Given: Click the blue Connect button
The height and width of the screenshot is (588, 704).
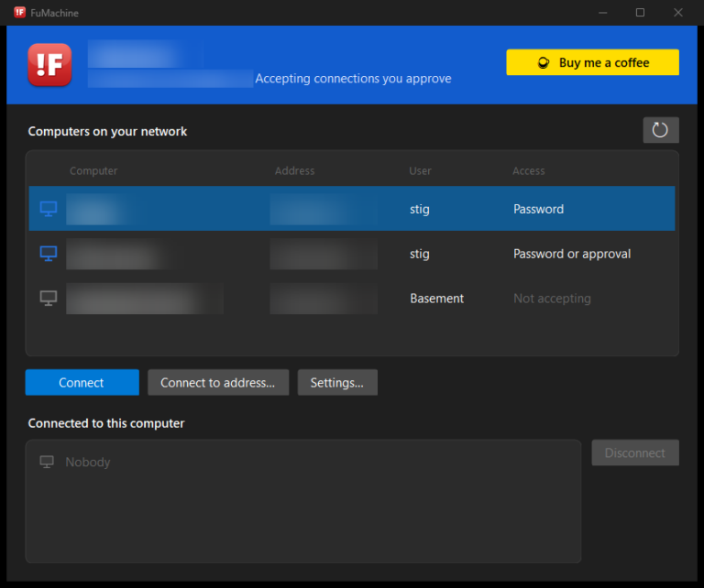Looking at the screenshot, I should [x=82, y=383].
